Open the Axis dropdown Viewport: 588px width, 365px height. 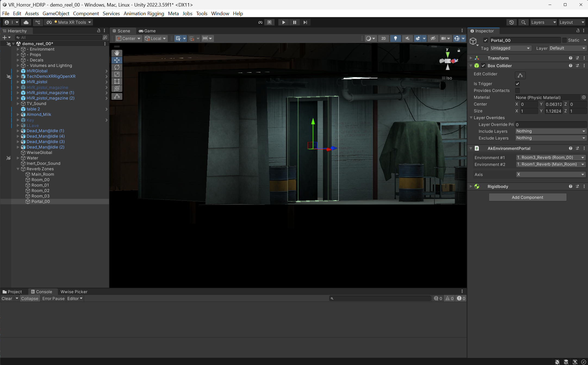550,174
